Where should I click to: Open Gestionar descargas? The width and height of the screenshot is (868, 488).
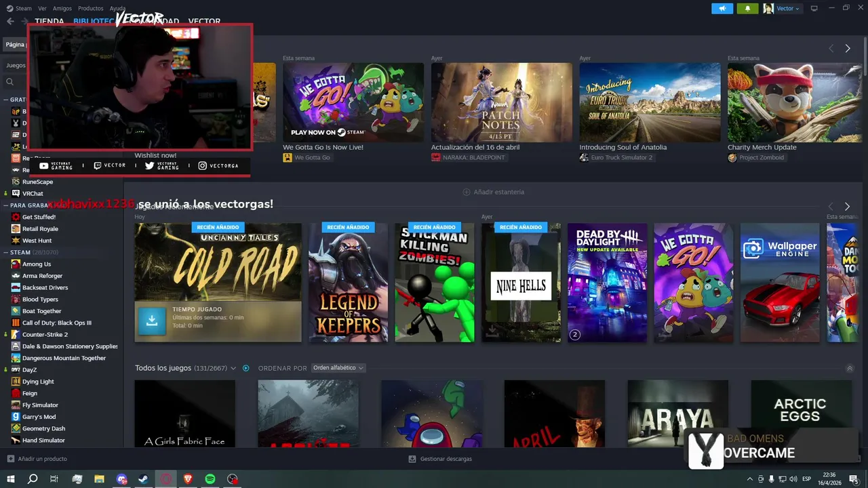[x=440, y=459]
